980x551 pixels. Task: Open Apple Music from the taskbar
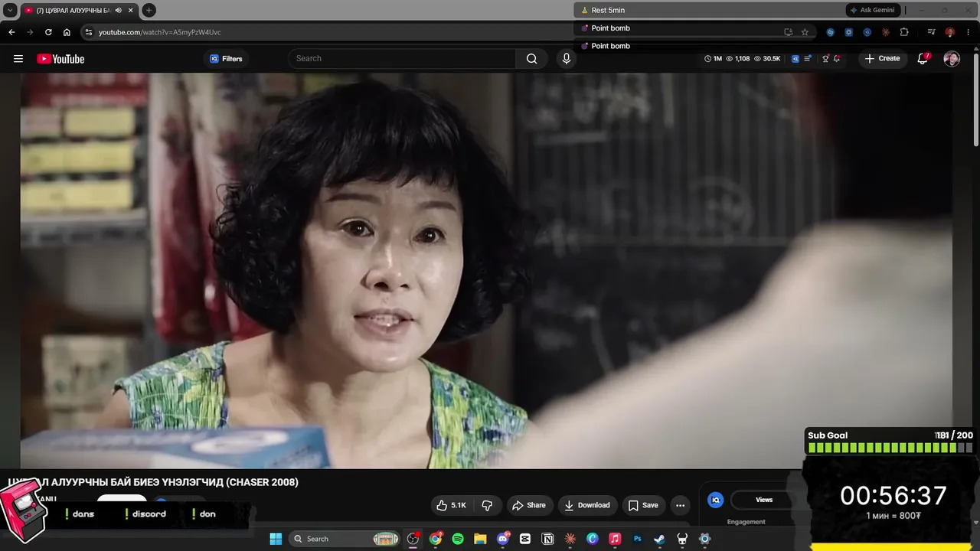615,539
